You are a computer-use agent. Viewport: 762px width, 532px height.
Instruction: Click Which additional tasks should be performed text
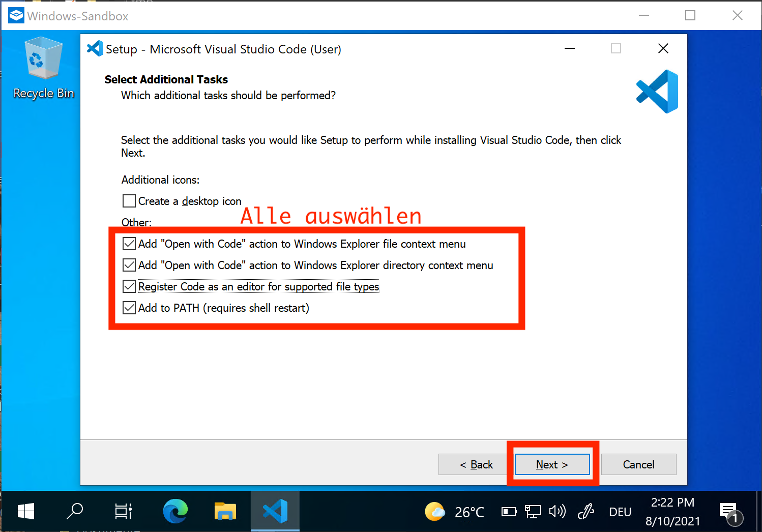228,96
